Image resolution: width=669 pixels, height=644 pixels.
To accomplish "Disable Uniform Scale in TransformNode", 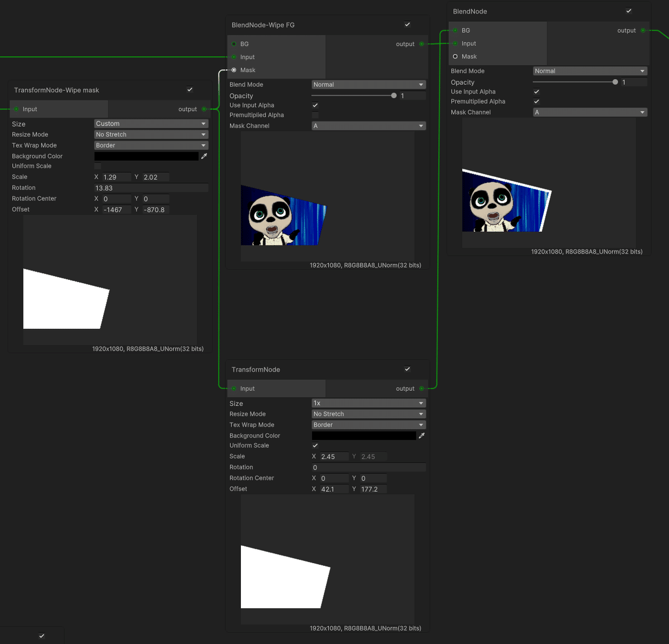I will [316, 446].
